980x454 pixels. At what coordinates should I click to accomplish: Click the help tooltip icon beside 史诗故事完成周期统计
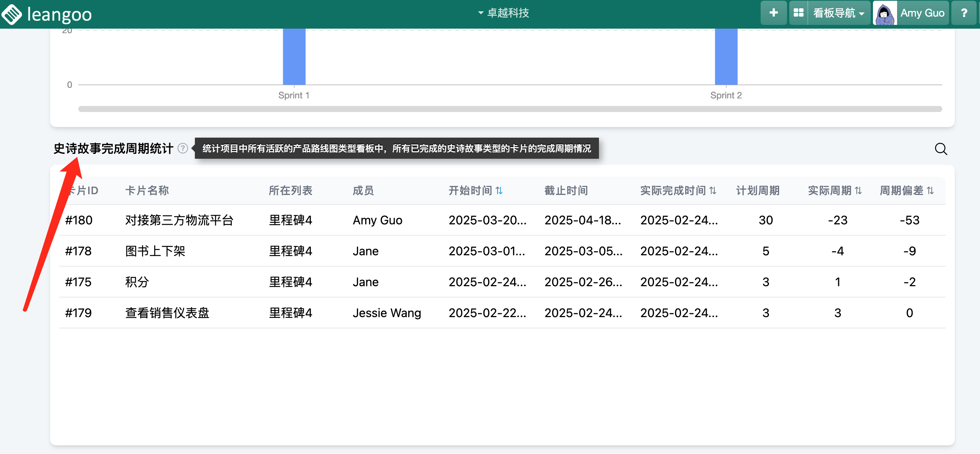pos(182,148)
